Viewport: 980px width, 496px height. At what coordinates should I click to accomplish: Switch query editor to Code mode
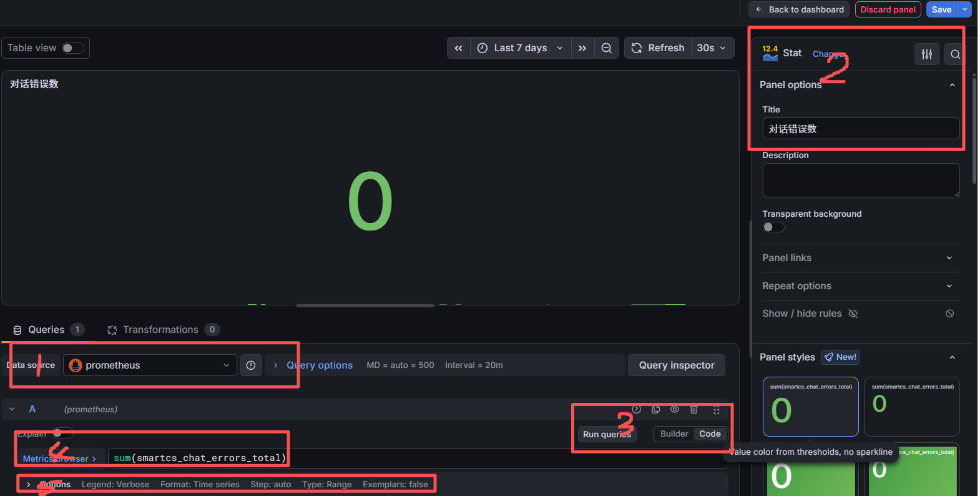710,434
